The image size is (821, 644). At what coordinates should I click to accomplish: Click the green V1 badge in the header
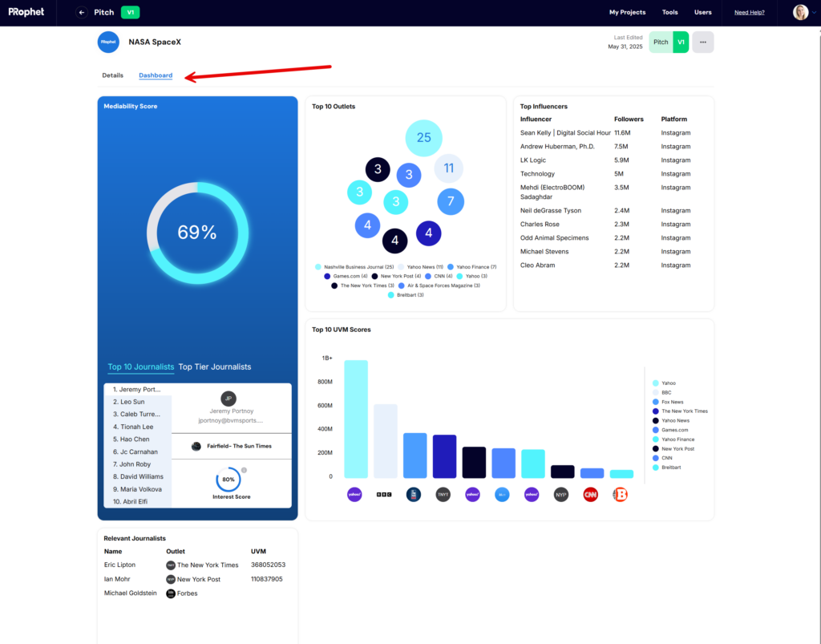click(x=131, y=13)
